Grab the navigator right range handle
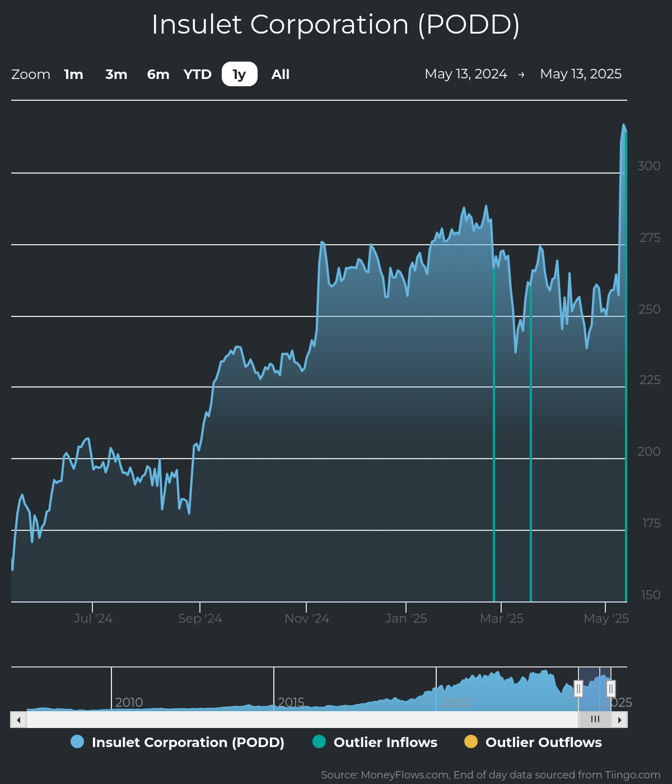This screenshot has width=672, height=784. click(611, 689)
